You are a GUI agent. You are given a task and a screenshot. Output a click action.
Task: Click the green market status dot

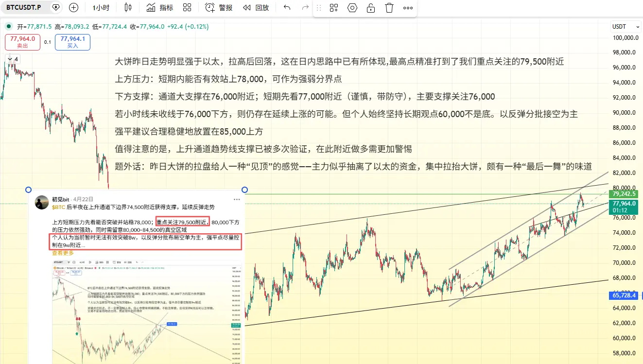(x=9, y=27)
